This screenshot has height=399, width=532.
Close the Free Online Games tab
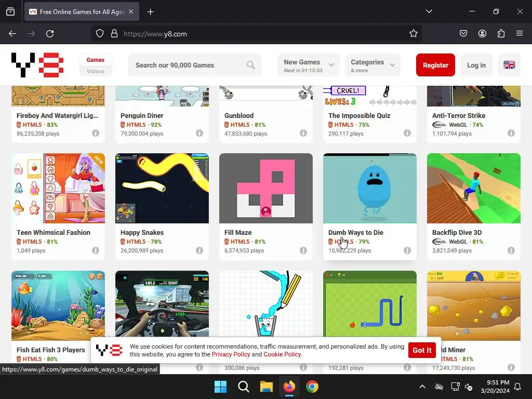pos(131,11)
